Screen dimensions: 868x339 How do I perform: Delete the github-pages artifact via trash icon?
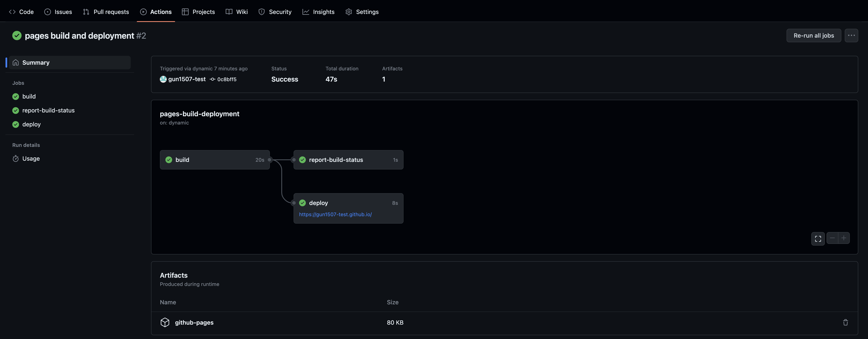[845, 322]
